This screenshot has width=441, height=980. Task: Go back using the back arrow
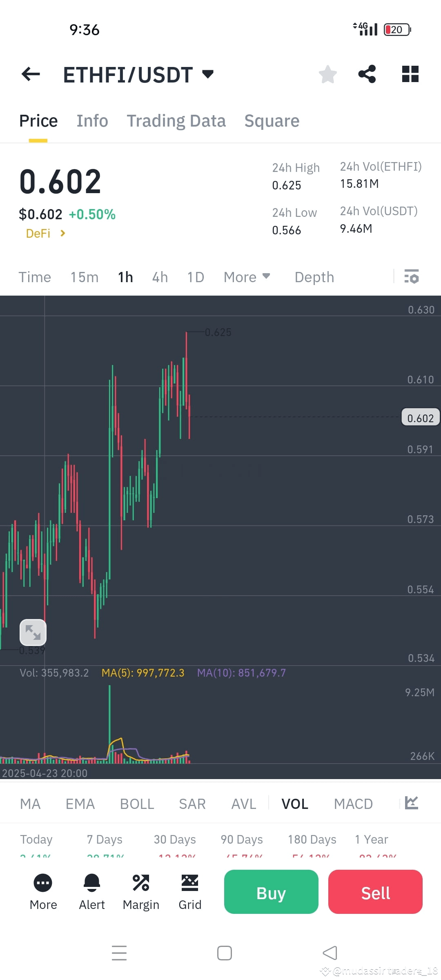[29, 74]
